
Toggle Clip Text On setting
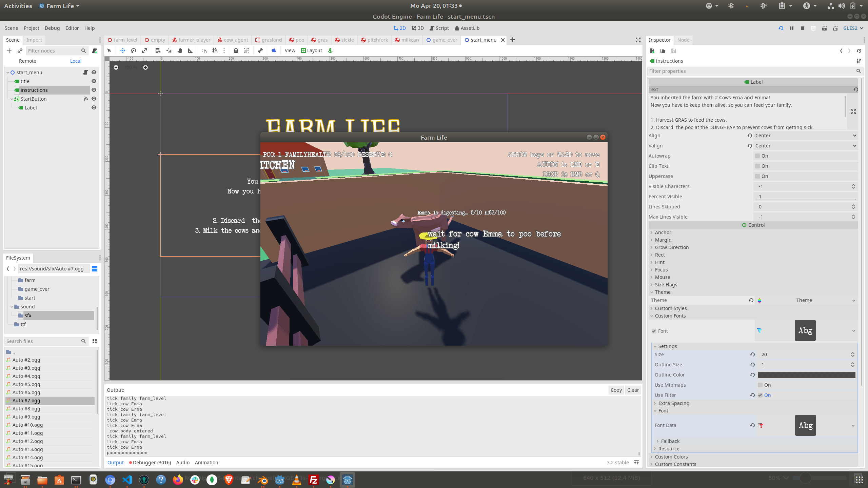[x=758, y=166]
